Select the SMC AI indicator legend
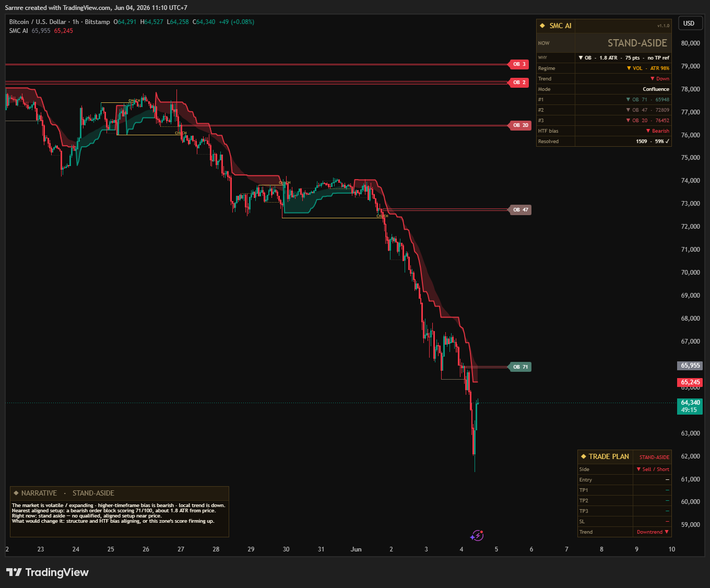 [x=18, y=31]
